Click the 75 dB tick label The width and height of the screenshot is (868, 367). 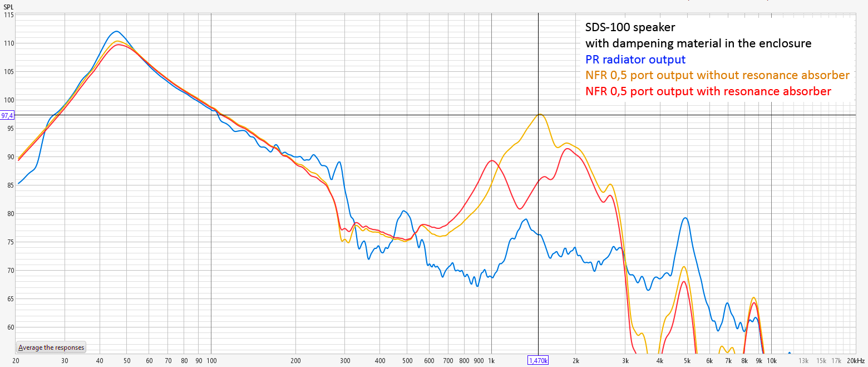point(10,242)
